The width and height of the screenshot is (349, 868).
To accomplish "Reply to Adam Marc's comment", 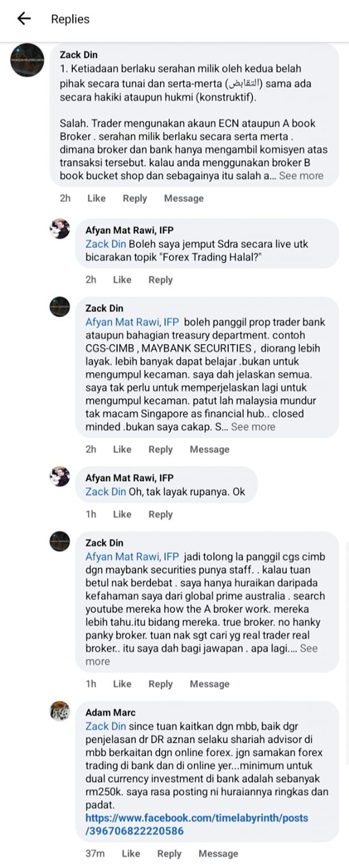I will tap(169, 854).
